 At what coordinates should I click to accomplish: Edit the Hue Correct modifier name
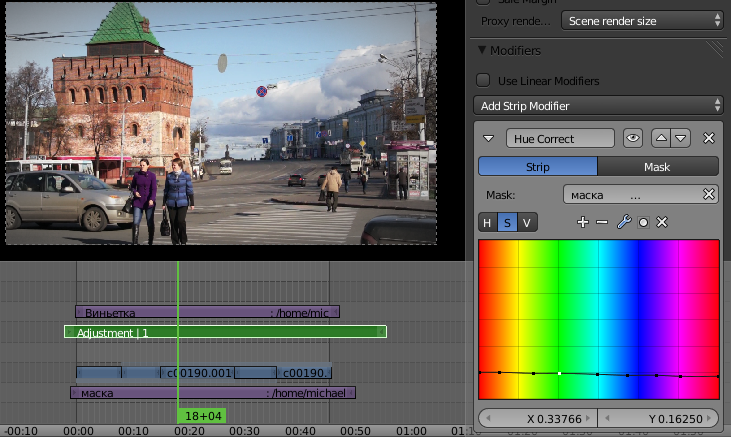click(560, 139)
